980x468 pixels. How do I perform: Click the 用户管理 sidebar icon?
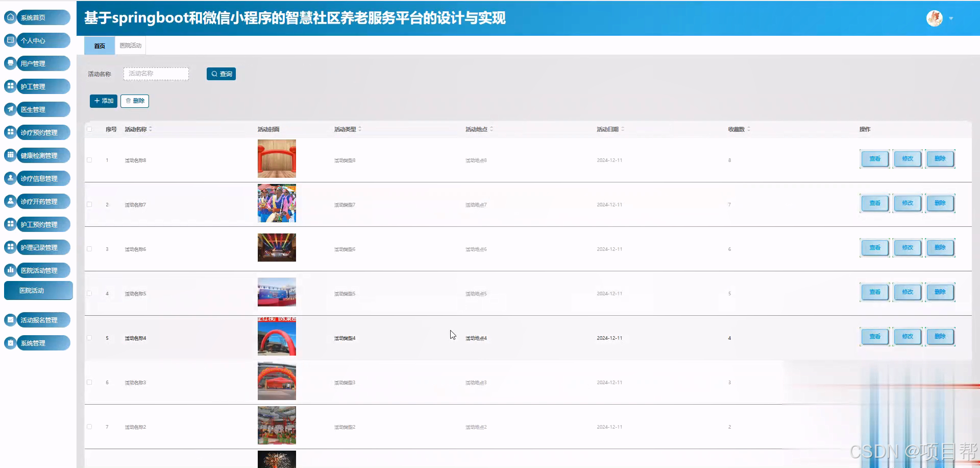coord(10,63)
